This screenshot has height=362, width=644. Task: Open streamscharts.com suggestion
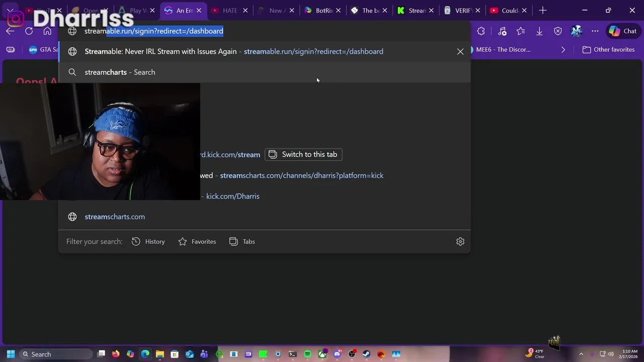click(x=264, y=217)
